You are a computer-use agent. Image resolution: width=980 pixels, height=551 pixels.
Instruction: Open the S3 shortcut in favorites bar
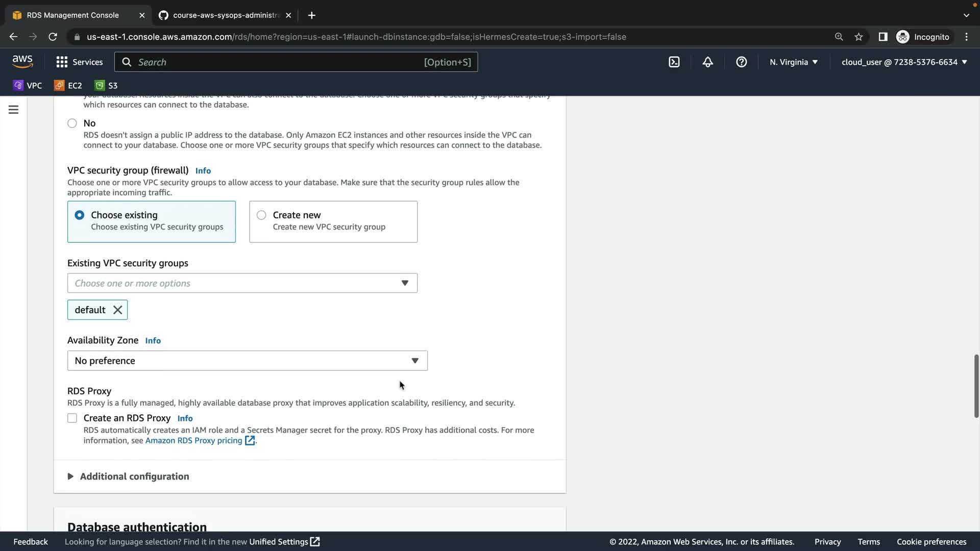point(106,85)
